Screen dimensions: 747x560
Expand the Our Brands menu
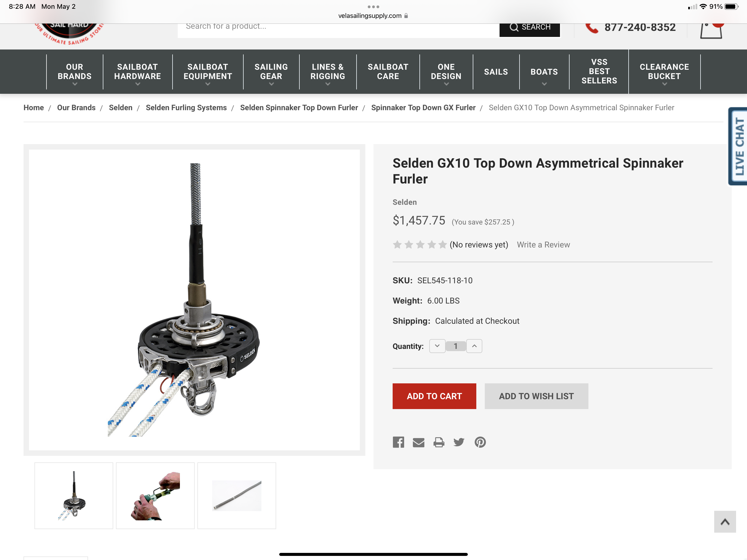click(74, 72)
